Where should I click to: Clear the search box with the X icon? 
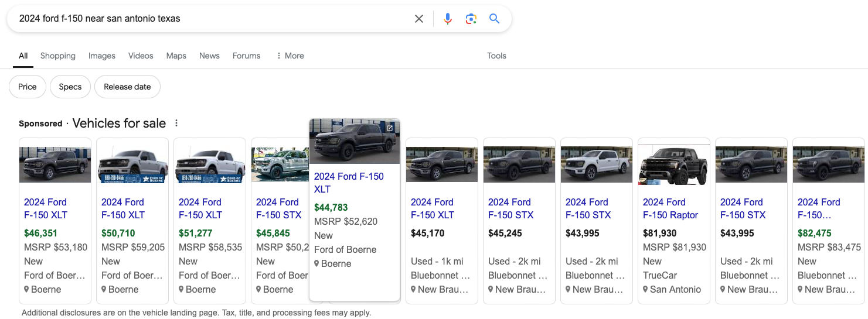pyautogui.click(x=419, y=19)
